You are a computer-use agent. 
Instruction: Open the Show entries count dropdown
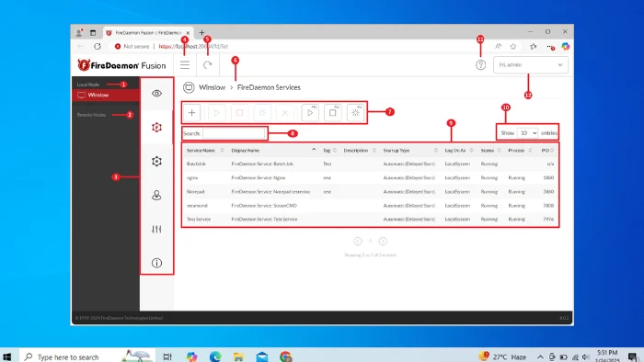527,133
